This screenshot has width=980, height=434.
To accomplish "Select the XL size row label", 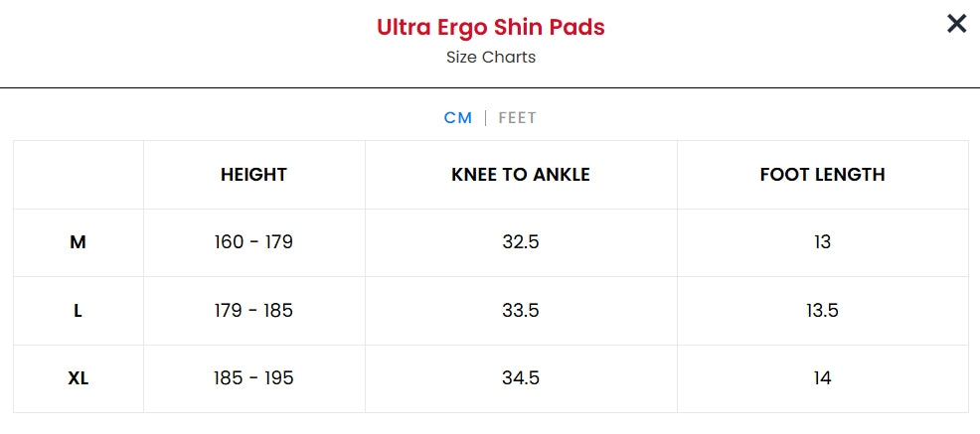I will pyautogui.click(x=78, y=378).
